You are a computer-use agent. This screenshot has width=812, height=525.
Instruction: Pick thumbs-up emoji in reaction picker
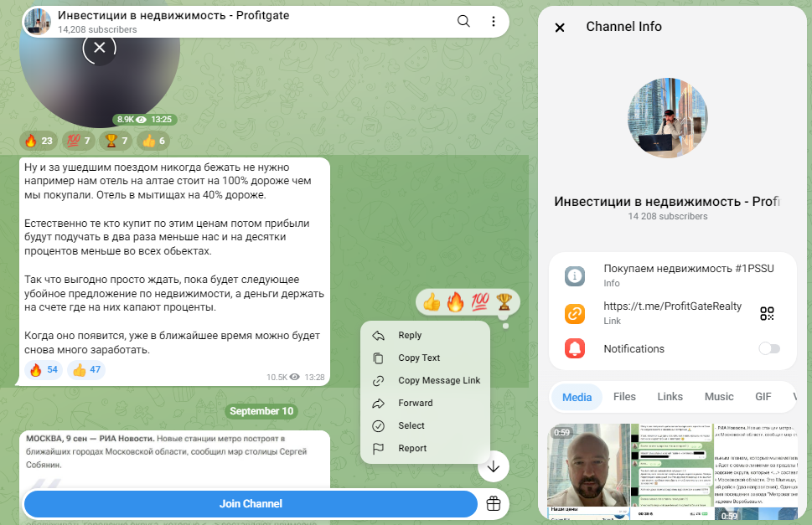(x=432, y=301)
